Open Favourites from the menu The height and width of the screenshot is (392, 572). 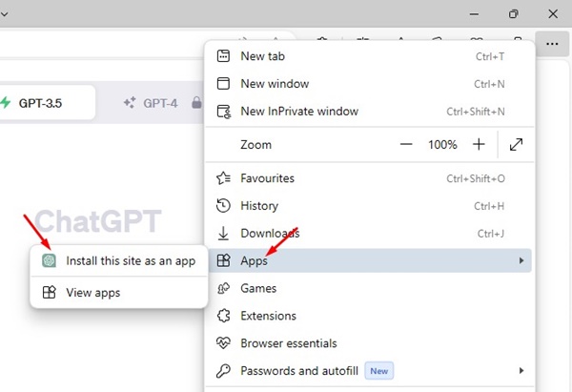point(370,178)
